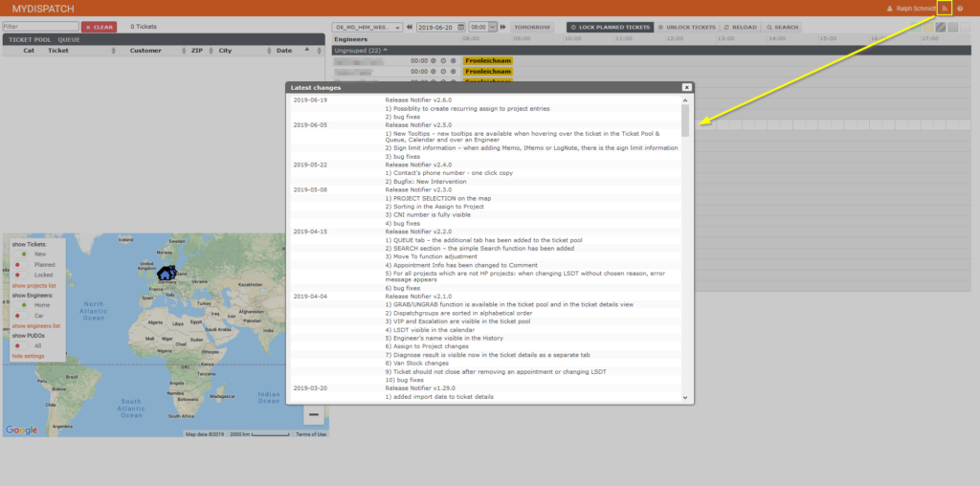Click the Latest changes scrollbar thumb
Screen dimensions: 980x486
(685, 120)
